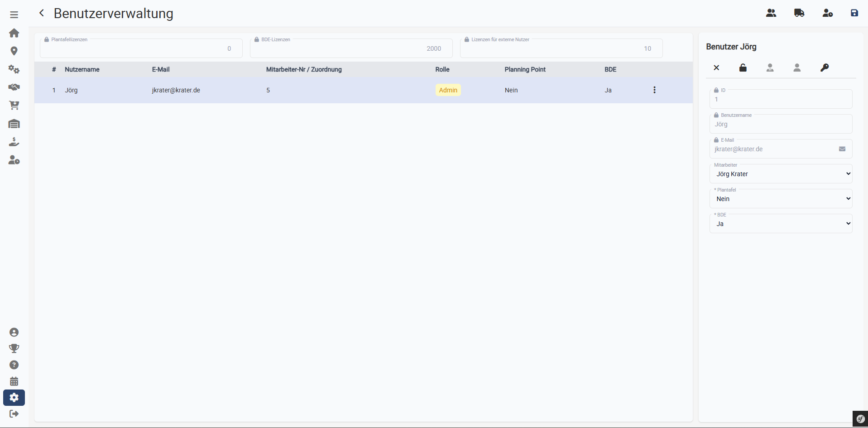
Task: Open the BDE dropdown set to Ja
Action: pyautogui.click(x=781, y=223)
